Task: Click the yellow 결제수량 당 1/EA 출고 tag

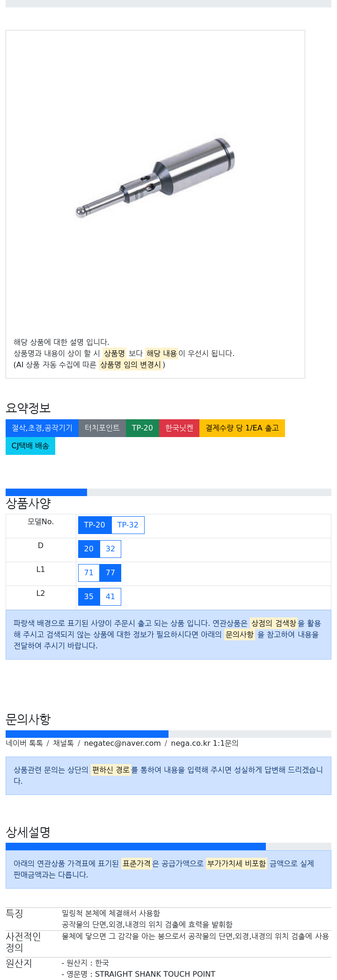Action: 242,428
